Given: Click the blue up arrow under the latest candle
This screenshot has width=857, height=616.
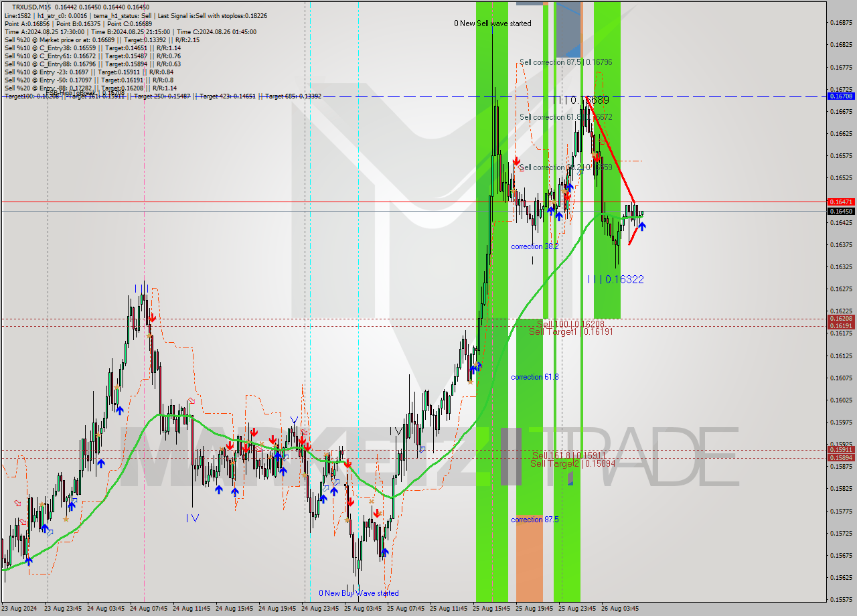Looking at the screenshot, I should (x=642, y=226).
